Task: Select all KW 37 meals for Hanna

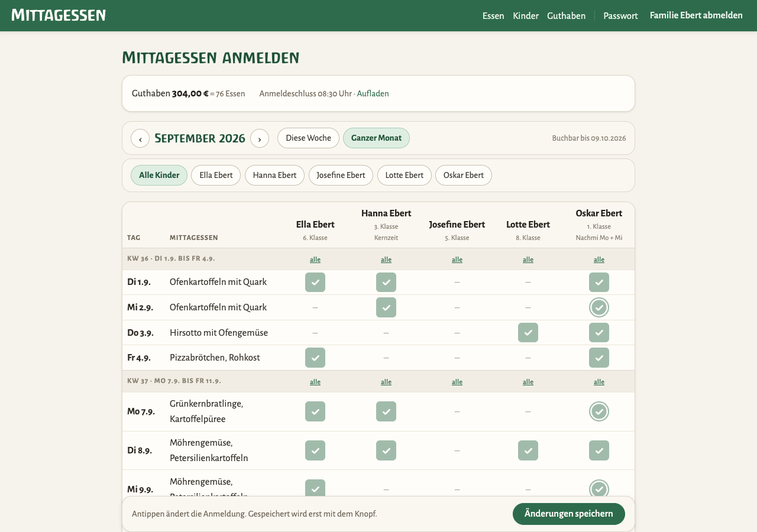Action: (386, 382)
